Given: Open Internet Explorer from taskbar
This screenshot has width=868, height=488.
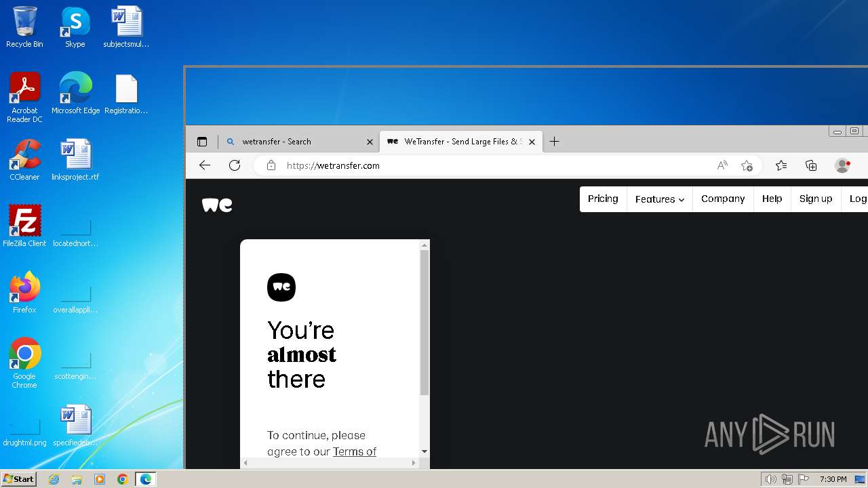Looking at the screenshot, I should coord(54,479).
